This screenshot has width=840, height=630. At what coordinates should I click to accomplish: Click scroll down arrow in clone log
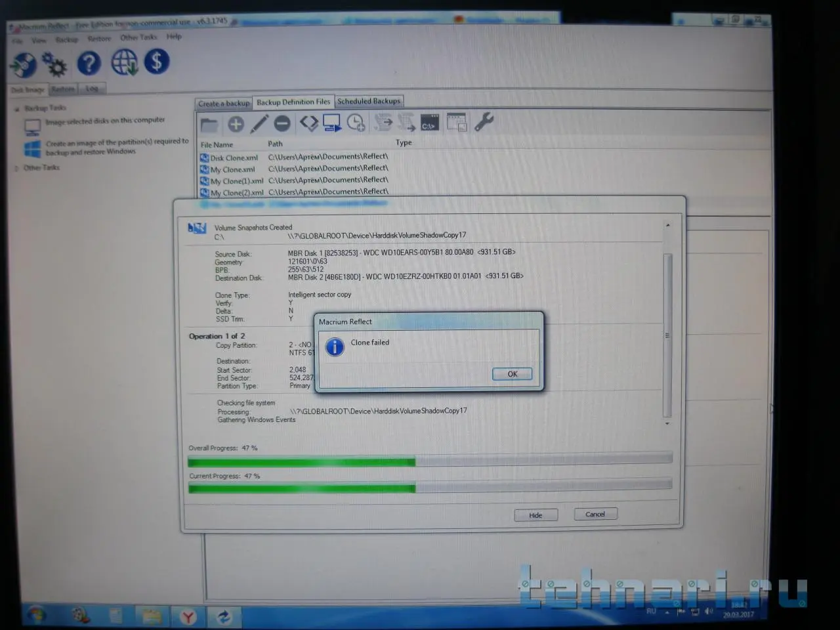[x=668, y=424]
